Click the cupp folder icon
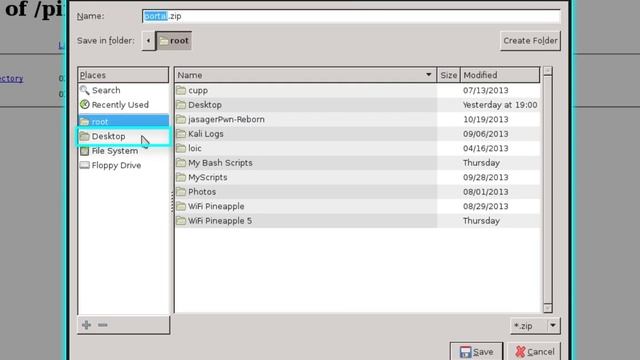Image resolution: width=640 pixels, height=360 pixels. (181, 90)
